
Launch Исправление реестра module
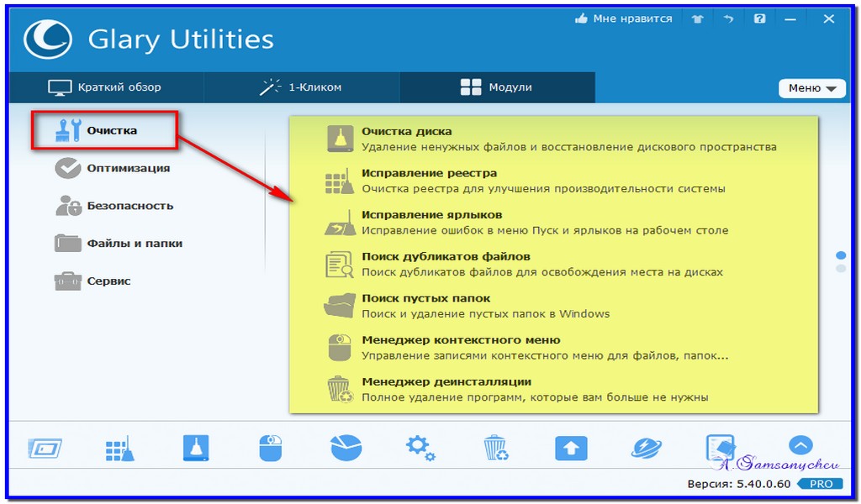(526, 181)
